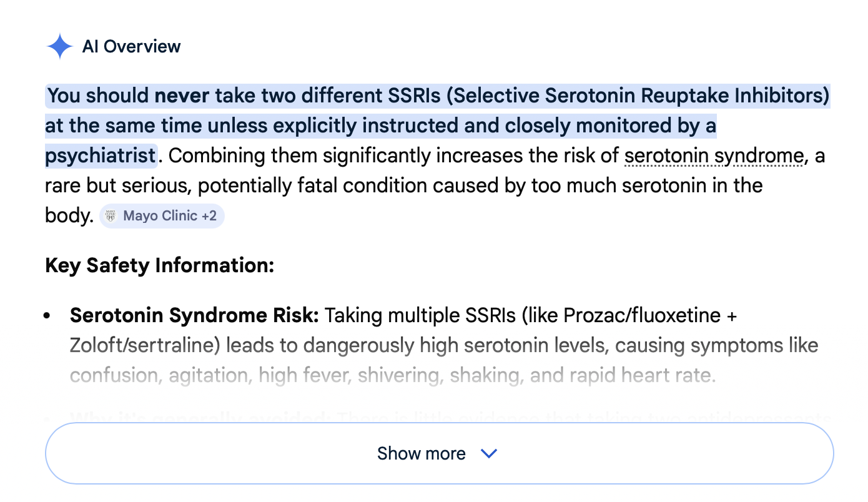The width and height of the screenshot is (868, 502).
Task: Click the AI Overview sparkle icon
Action: coord(60,46)
